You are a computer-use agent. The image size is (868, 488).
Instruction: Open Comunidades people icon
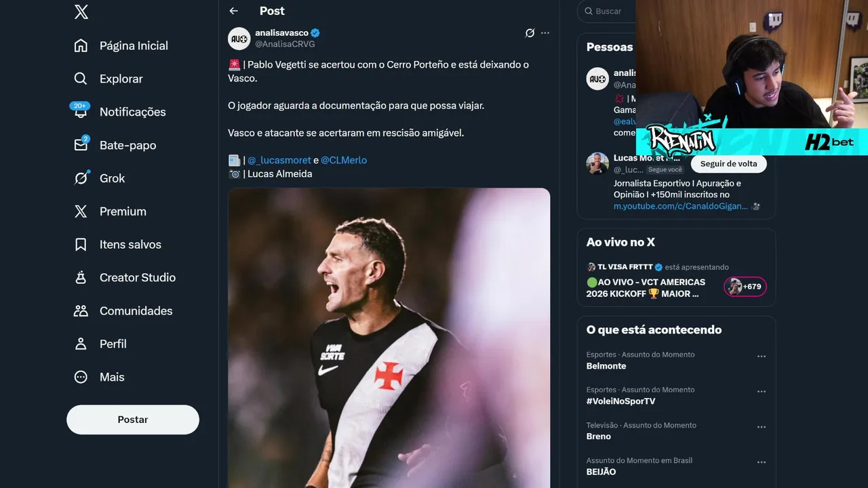81,311
